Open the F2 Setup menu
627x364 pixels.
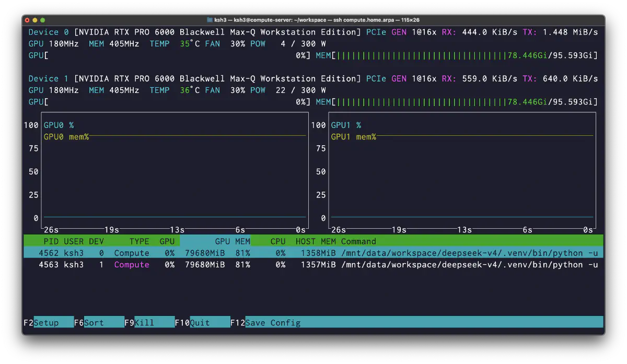(x=48, y=323)
